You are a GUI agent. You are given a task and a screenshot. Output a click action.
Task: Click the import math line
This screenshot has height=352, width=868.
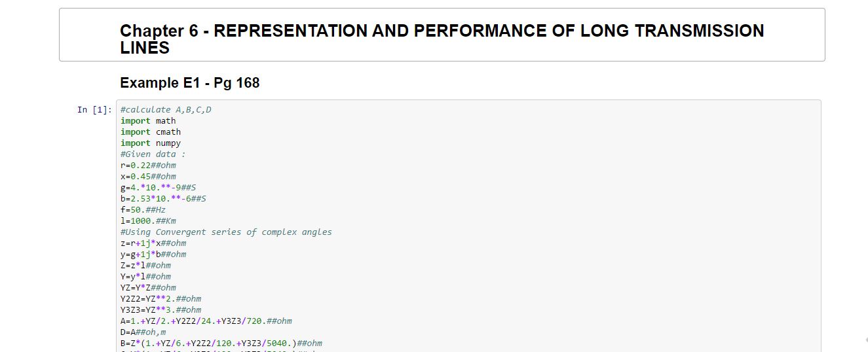(148, 121)
